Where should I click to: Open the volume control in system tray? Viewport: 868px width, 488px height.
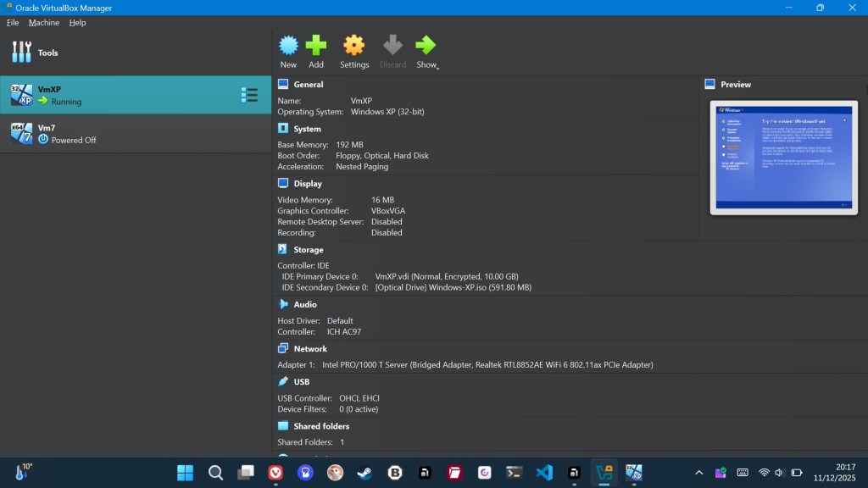pyautogui.click(x=780, y=473)
